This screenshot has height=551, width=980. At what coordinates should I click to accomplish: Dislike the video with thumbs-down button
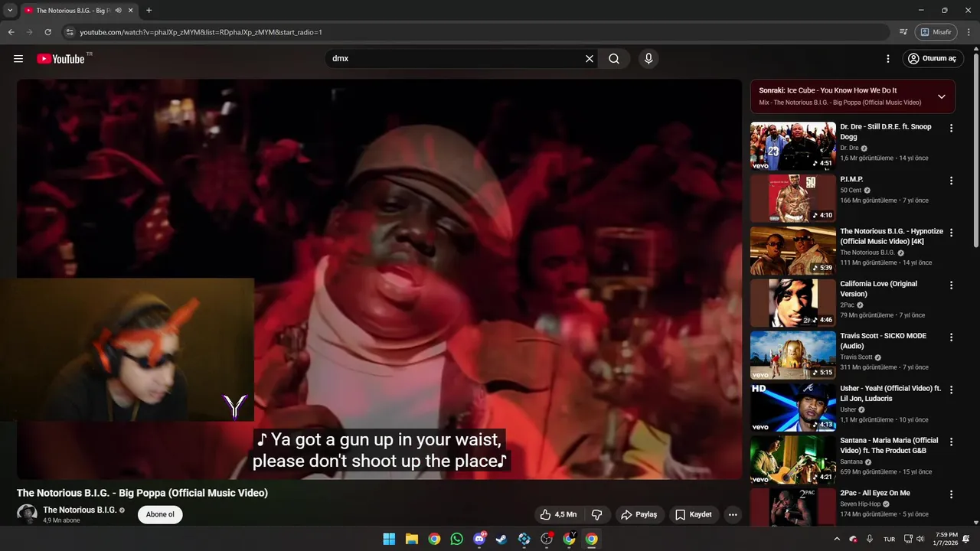click(597, 514)
